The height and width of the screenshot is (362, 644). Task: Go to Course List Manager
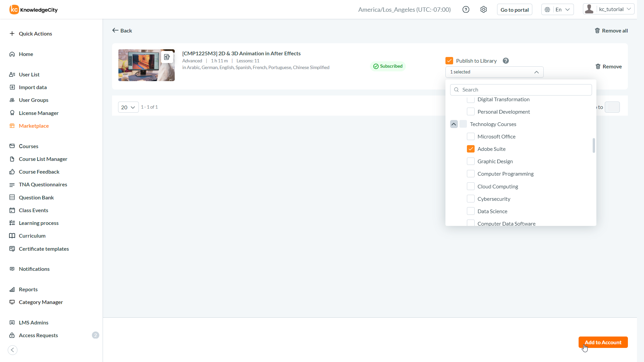point(43,159)
